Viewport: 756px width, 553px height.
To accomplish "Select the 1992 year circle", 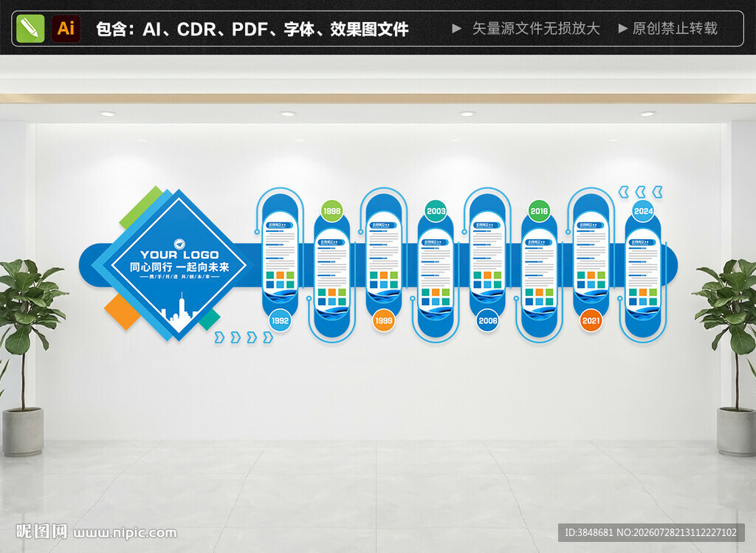I will tap(280, 320).
